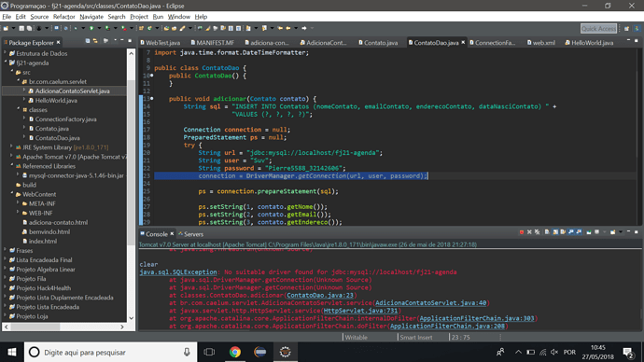
Task: Open the ContatoDao.java:23 stack trace link
Action: (320, 295)
